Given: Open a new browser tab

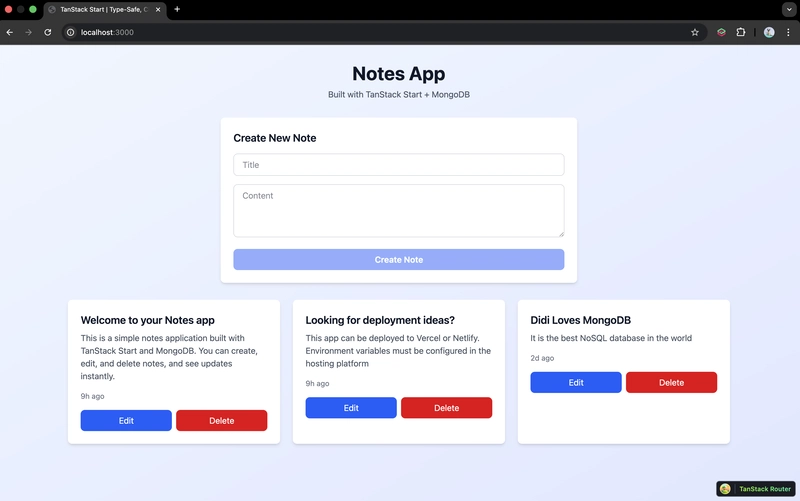Looking at the screenshot, I should 177,9.
